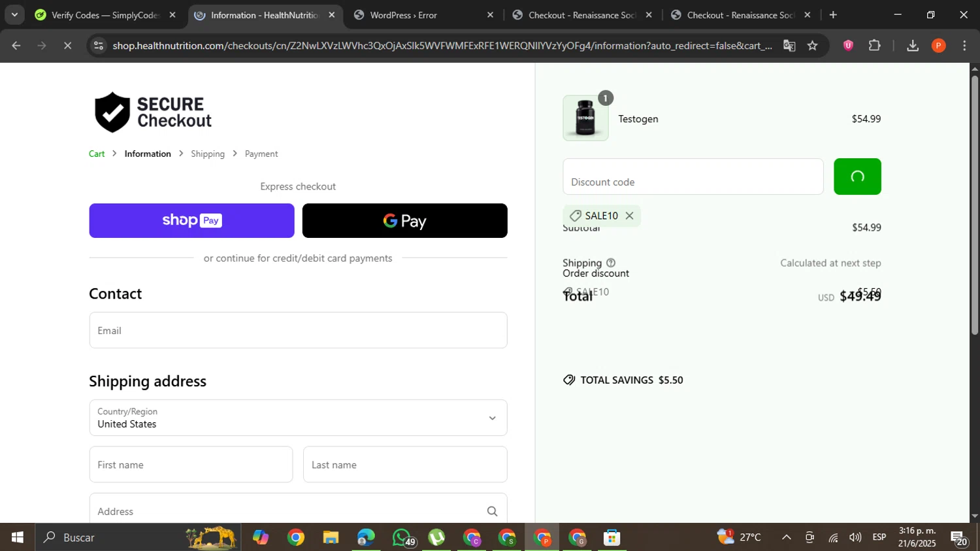Open the Windows Start menu

[x=18, y=537]
